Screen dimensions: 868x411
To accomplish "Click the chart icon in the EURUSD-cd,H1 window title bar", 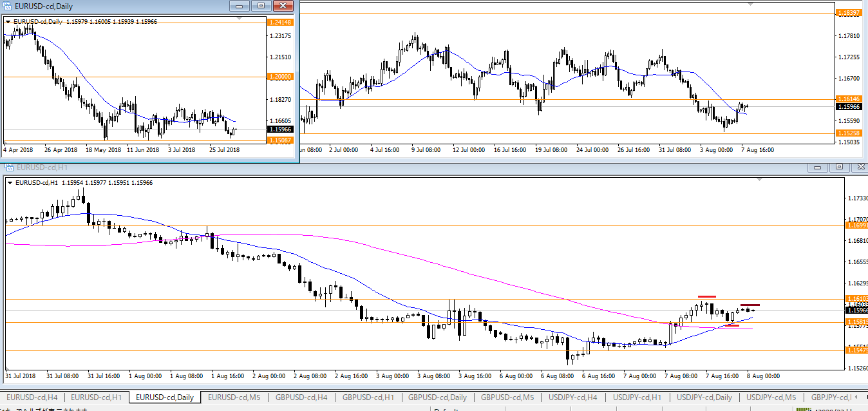I will pyautogui.click(x=10, y=168).
